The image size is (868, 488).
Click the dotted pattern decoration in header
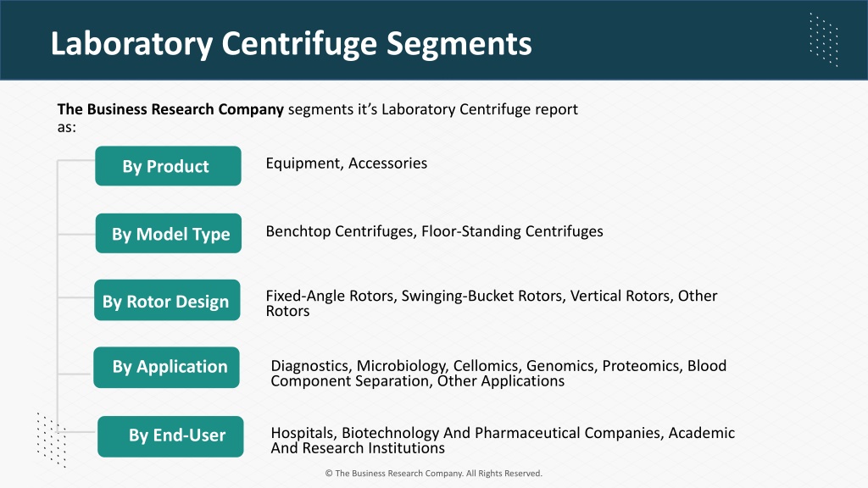824,40
